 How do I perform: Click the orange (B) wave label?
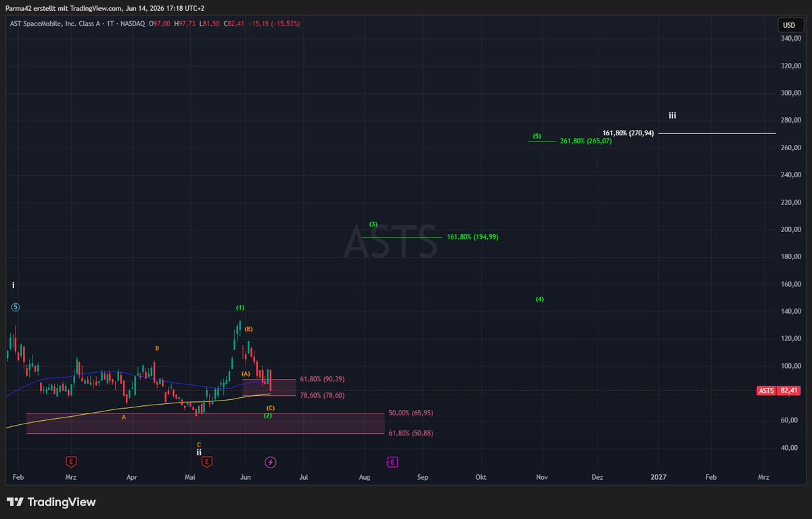coord(248,329)
